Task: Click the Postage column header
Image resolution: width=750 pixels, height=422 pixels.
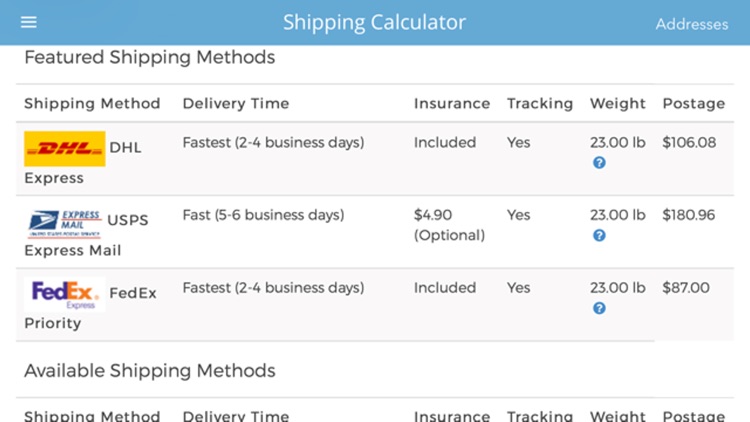Action: point(694,103)
